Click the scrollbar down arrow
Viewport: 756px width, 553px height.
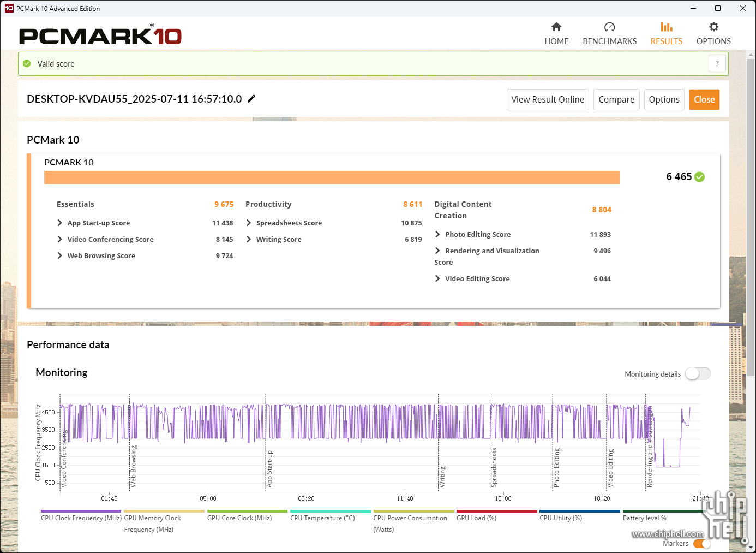click(751, 548)
